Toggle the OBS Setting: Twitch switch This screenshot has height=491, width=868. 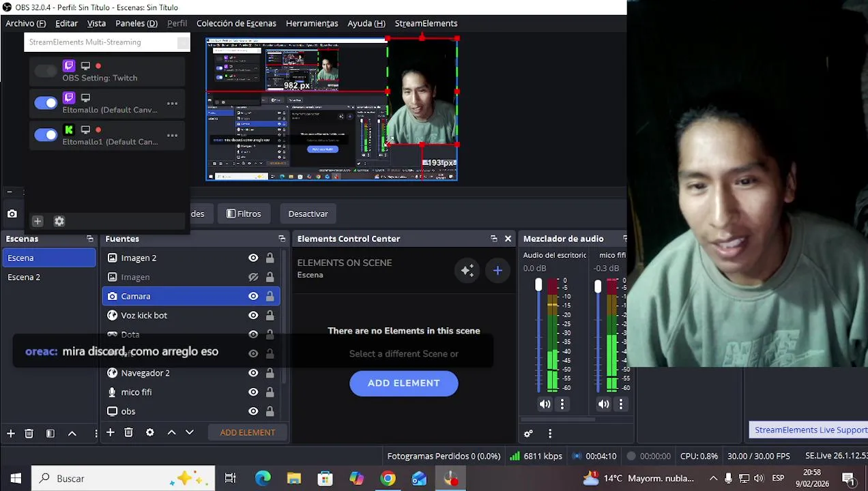pyautogui.click(x=46, y=71)
